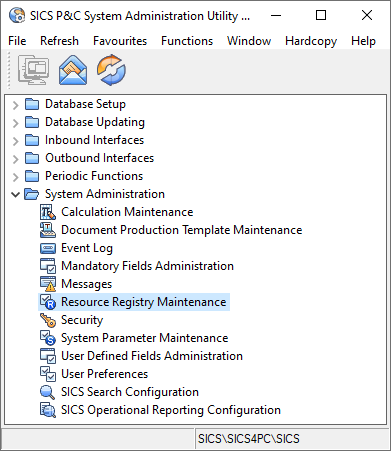Click the Mandatory Fields Administration icon

[48, 266]
